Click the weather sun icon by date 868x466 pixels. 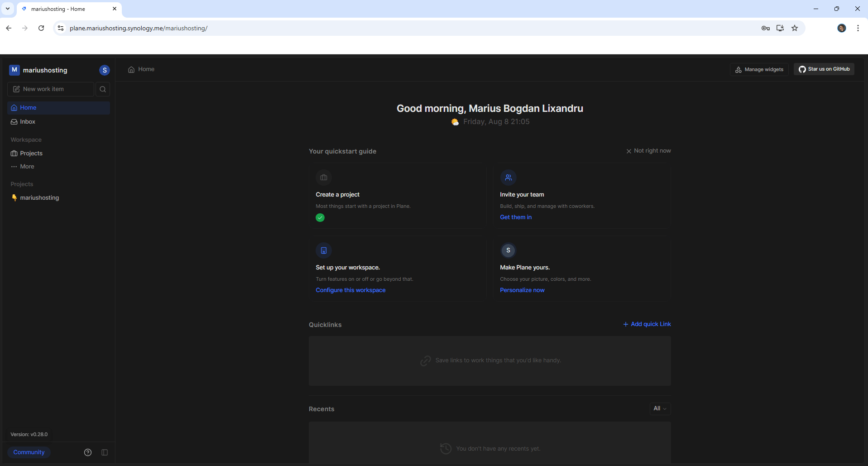pyautogui.click(x=455, y=122)
